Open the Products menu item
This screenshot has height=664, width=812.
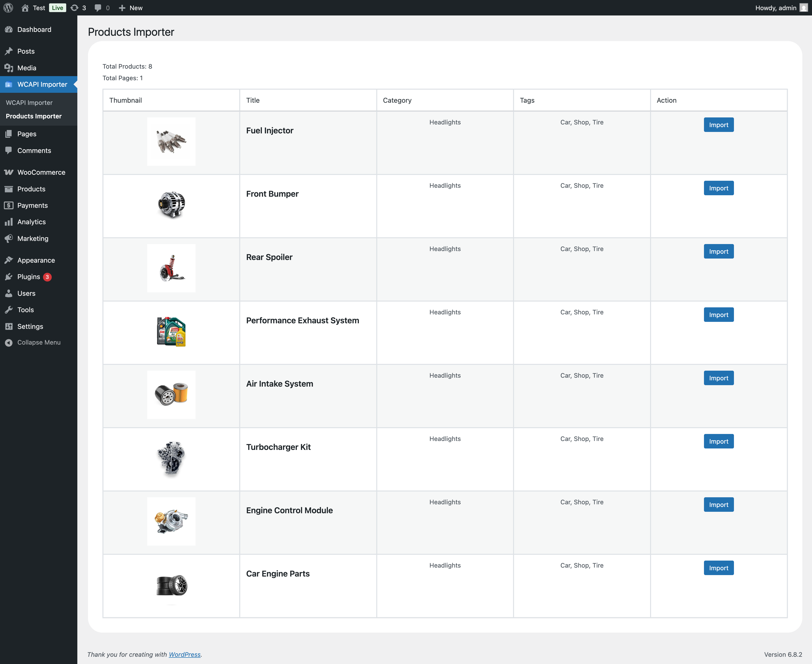[31, 189]
